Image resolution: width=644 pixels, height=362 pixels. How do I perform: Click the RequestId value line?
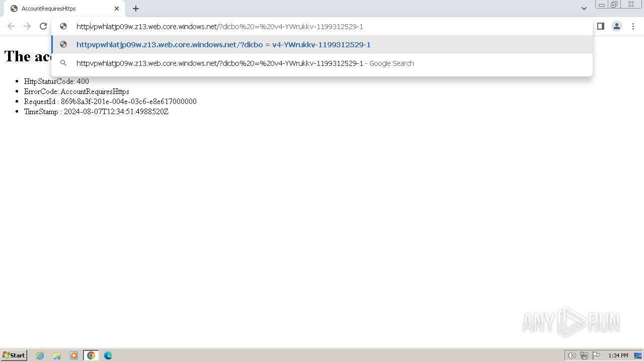(110, 102)
